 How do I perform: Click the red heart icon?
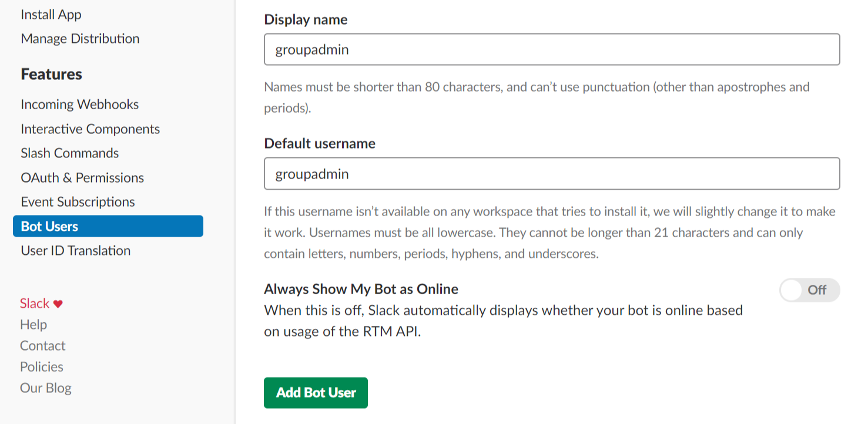pos(58,304)
